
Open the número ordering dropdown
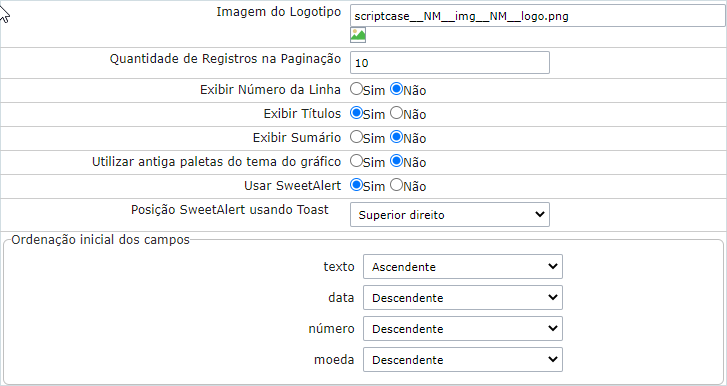tap(463, 329)
